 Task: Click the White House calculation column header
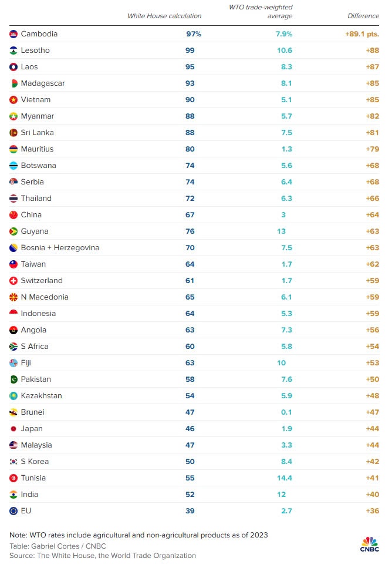pyautogui.click(x=164, y=16)
